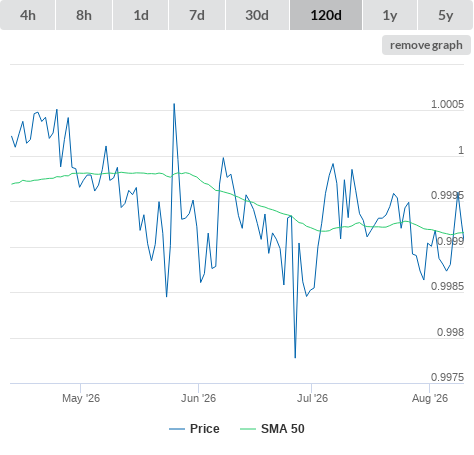Click the 1.0005 y-axis label
Screen dimensions: 474x455
(x=447, y=104)
